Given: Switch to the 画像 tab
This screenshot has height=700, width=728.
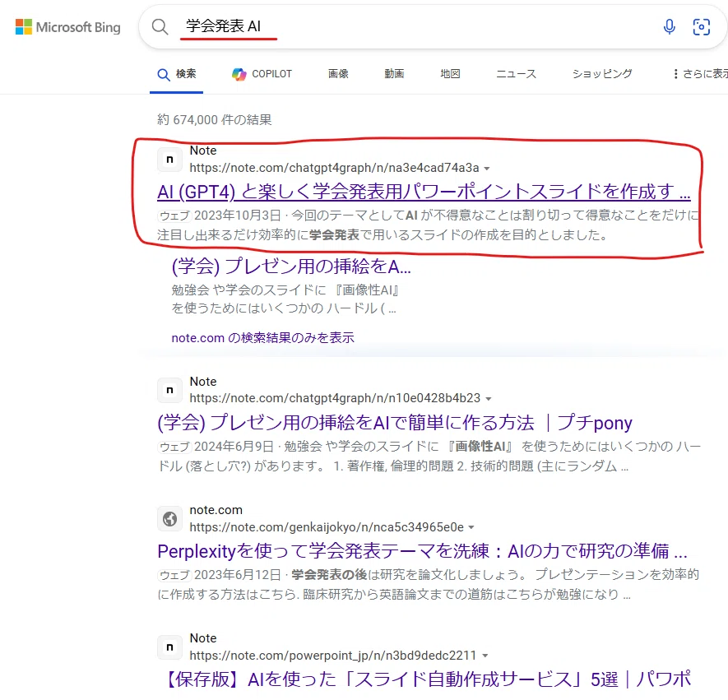Looking at the screenshot, I should [338, 74].
